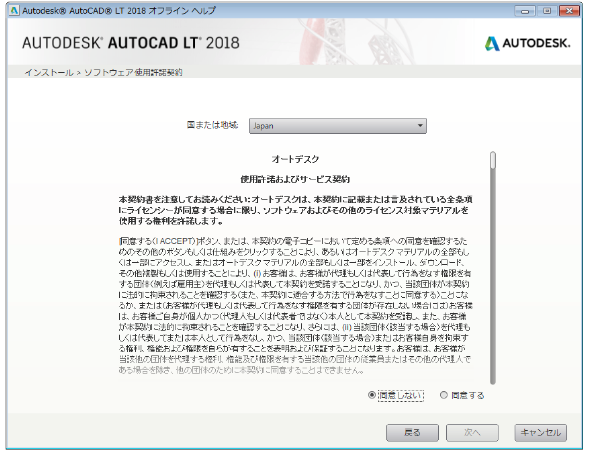Open the country or region dropdown showing Japan

click(338, 126)
